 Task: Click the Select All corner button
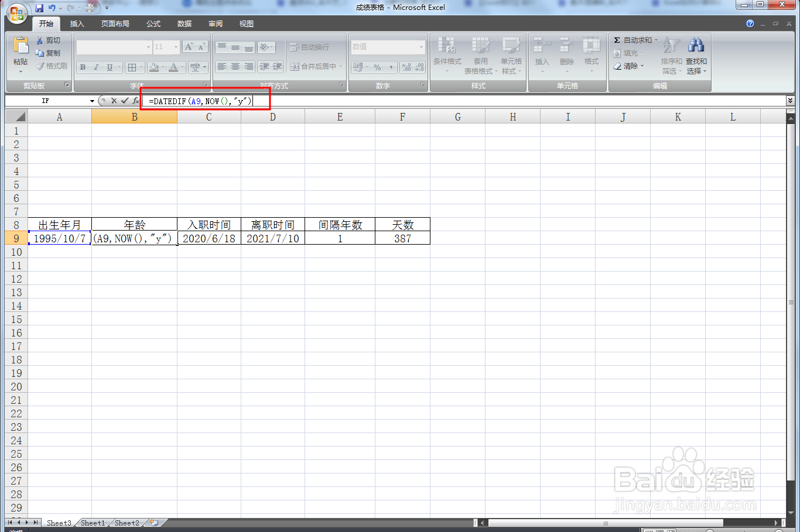point(16,117)
